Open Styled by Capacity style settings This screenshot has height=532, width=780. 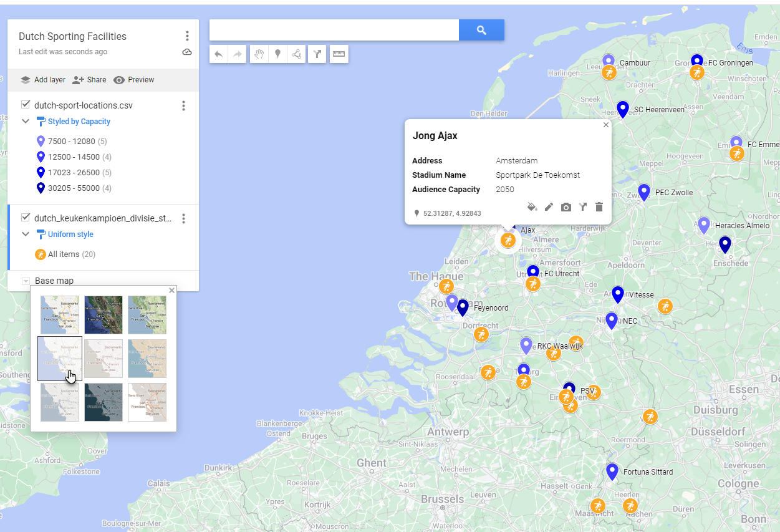click(74, 122)
